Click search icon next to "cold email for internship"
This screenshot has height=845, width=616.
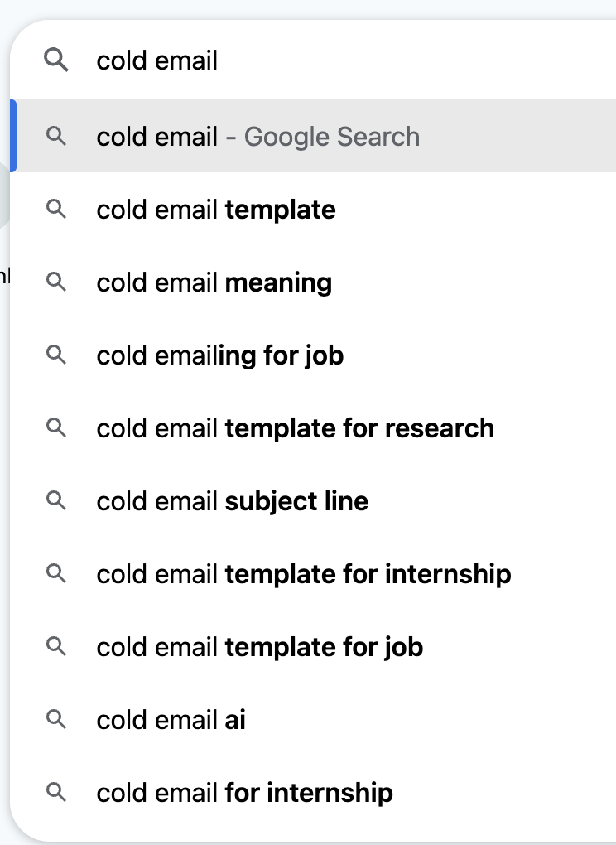point(56,793)
